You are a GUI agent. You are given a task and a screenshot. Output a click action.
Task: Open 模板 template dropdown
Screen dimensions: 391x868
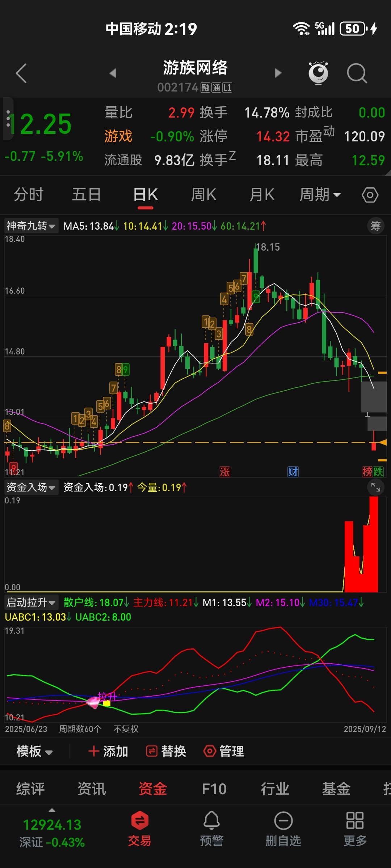pyautogui.click(x=34, y=752)
